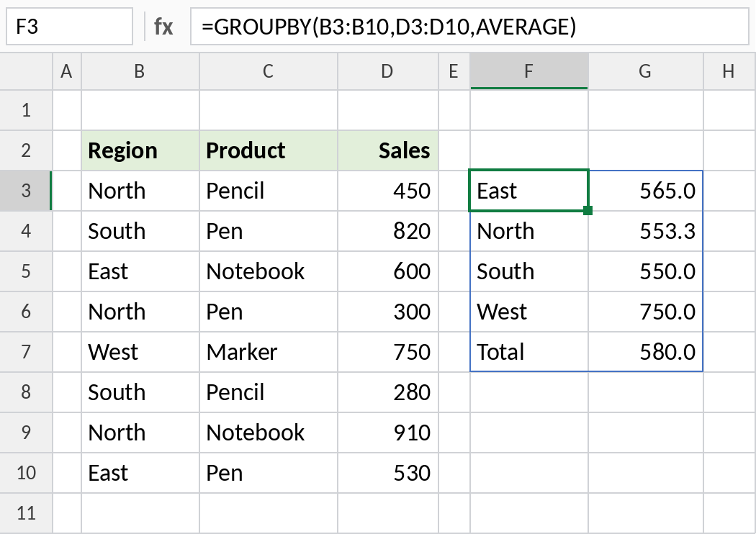Click the North result cell in column F
The width and height of the screenshot is (756, 534).
coord(529,231)
